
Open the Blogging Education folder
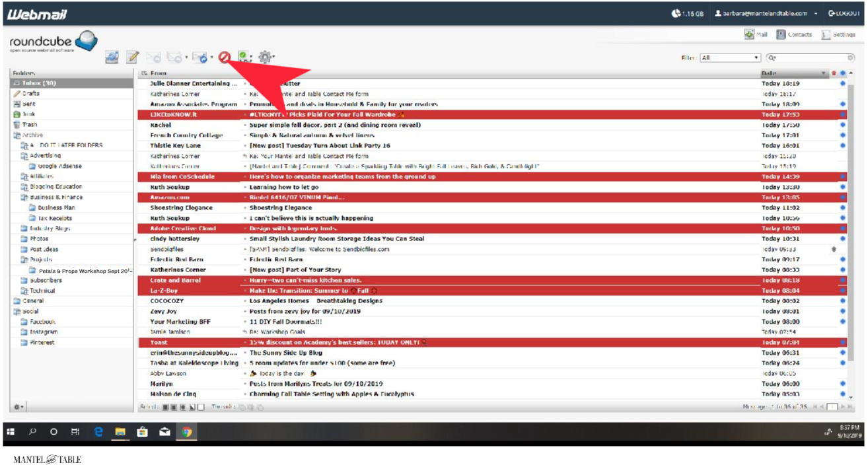click(71, 187)
